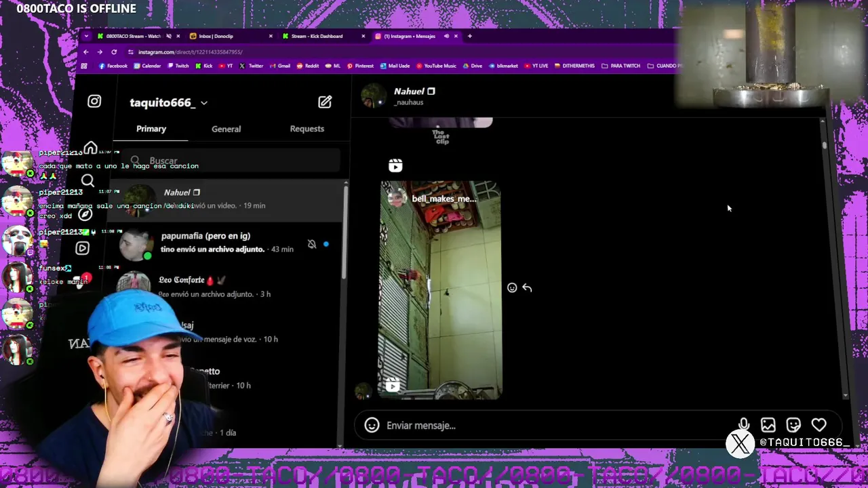Switch to the General inbox tab
Image resolution: width=868 pixels, height=488 pixels.
(x=226, y=129)
